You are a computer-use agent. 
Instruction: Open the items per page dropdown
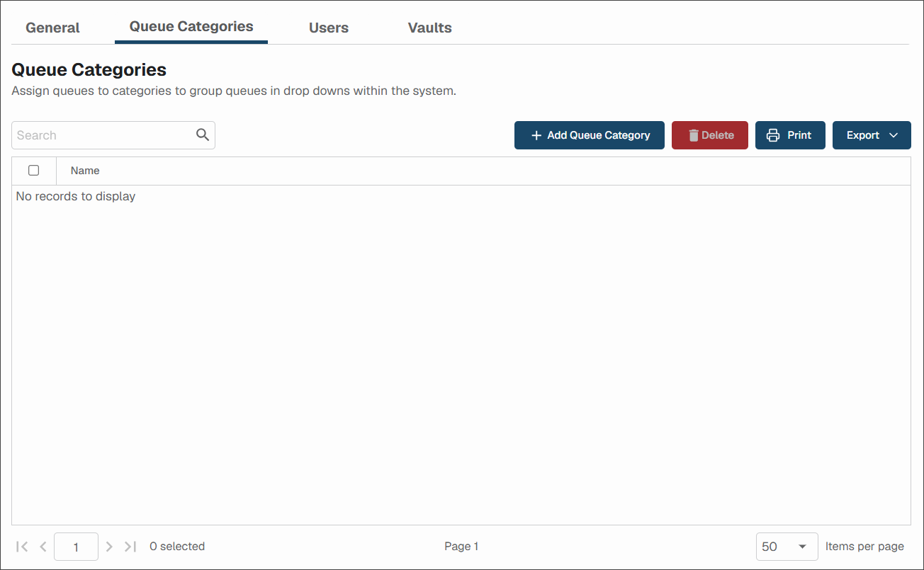[787, 547]
